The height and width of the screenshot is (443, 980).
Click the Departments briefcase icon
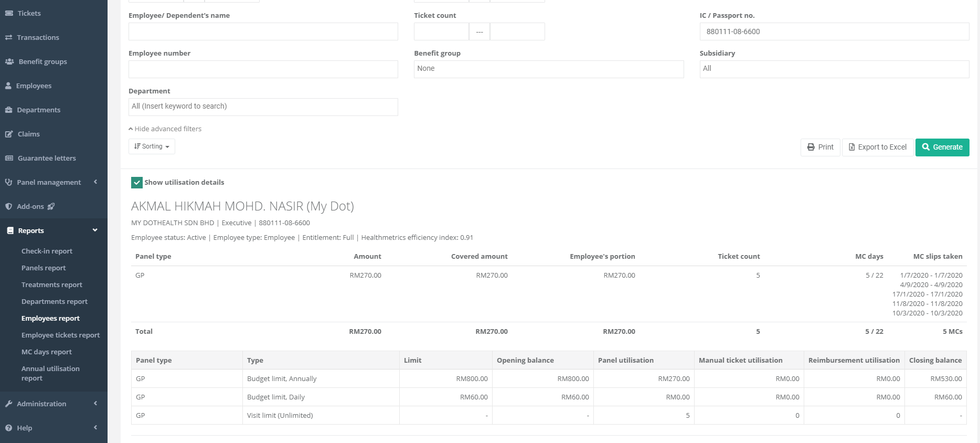(8, 110)
